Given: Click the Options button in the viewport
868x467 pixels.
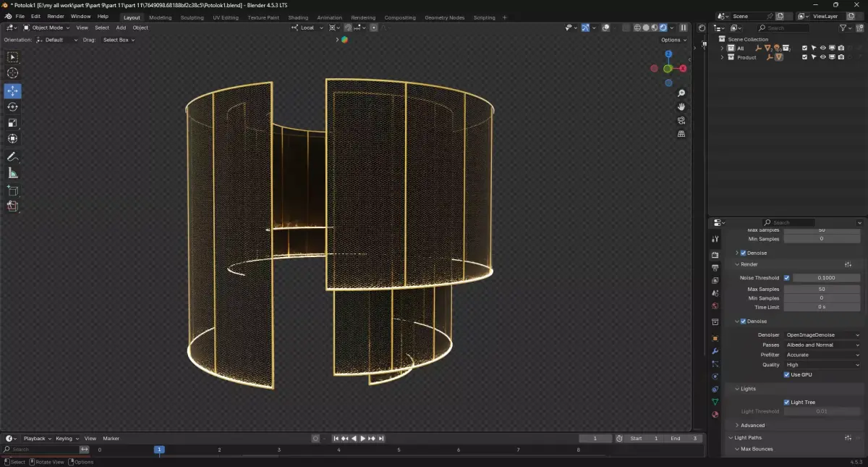Looking at the screenshot, I should 672,40.
